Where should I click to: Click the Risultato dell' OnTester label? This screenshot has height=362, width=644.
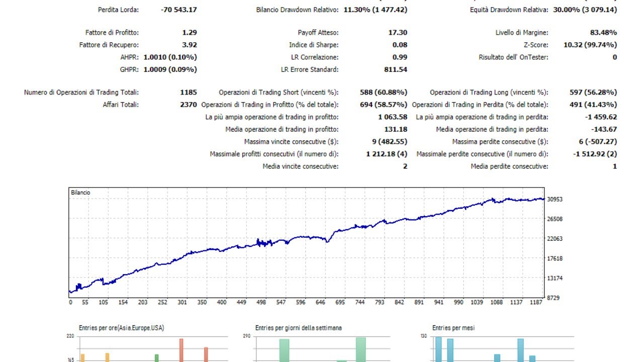coord(513,57)
